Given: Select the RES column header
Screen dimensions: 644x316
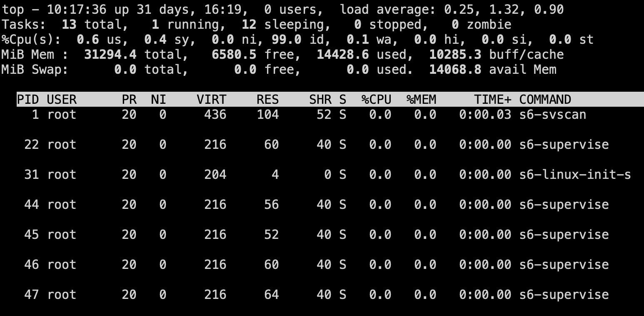Looking at the screenshot, I should 267,100.
